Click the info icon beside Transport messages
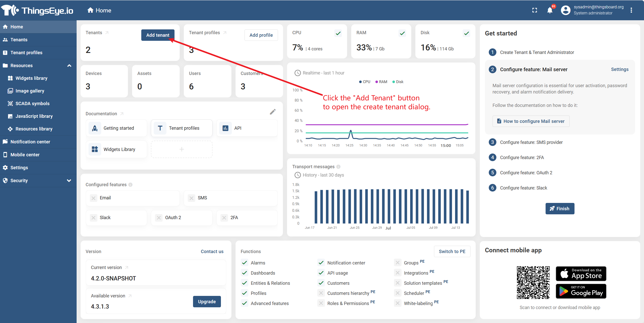Image resolution: width=644 pixels, height=323 pixels. [338, 167]
